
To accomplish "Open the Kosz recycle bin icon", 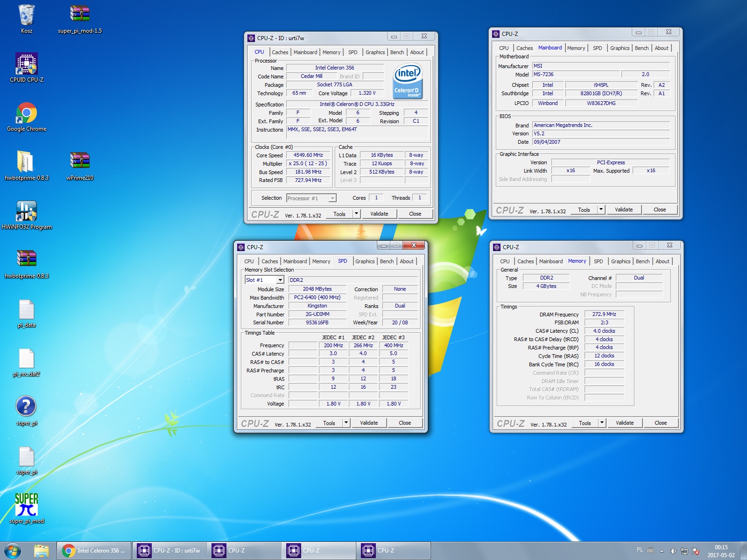I will click(x=27, y=19).
